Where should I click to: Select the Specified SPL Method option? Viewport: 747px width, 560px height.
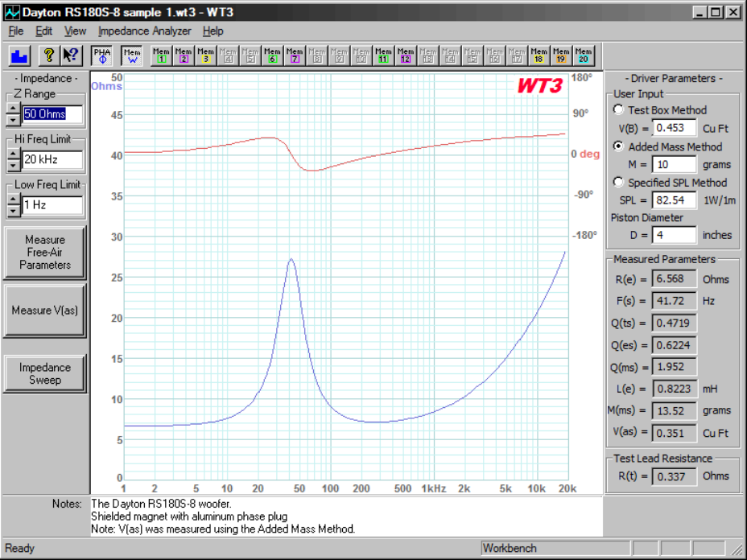pos(618,183)
